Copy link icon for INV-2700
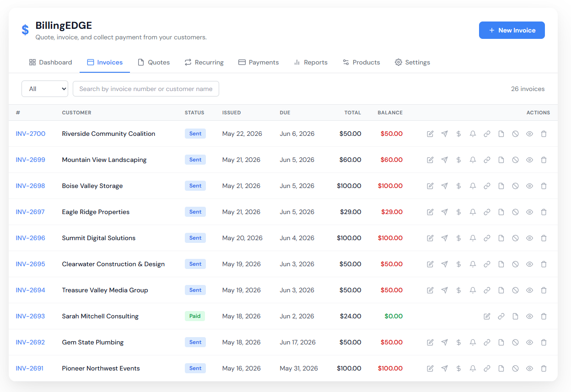The width and height of the screenshot is (571, 392). [x=487, y=134]
